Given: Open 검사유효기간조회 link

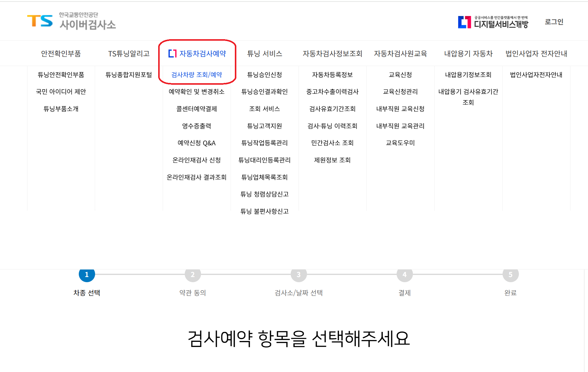Looking at the screenshot, I should [332, 109].
